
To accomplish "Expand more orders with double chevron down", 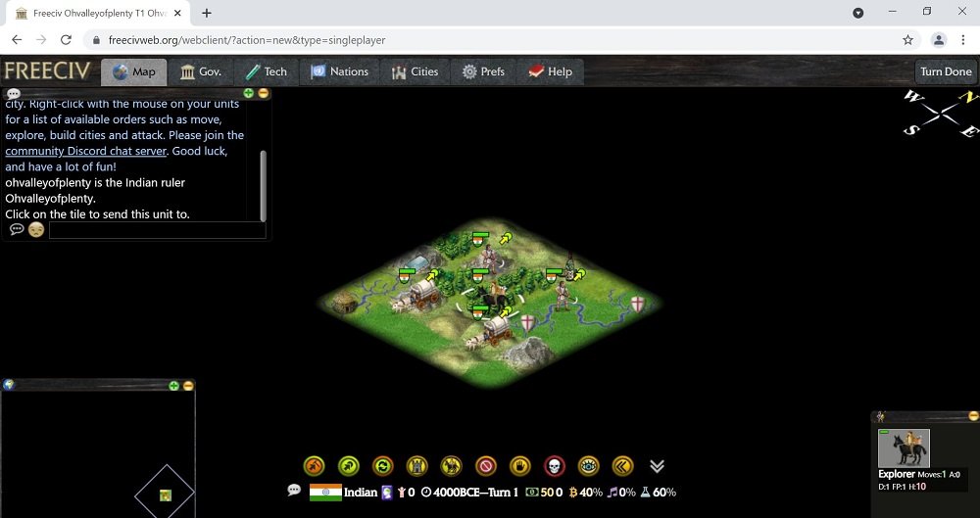I will [657, 466].
